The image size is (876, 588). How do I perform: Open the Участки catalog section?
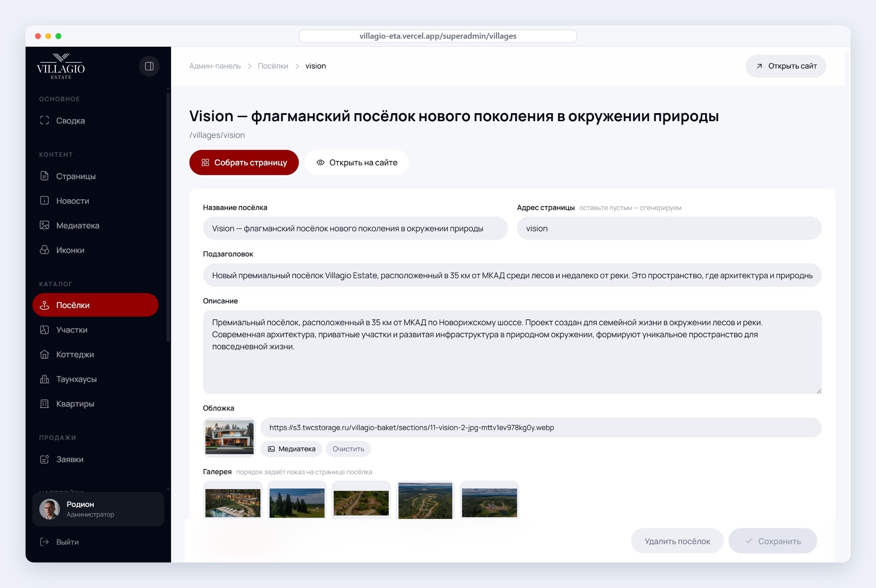(x=95, y=330)
